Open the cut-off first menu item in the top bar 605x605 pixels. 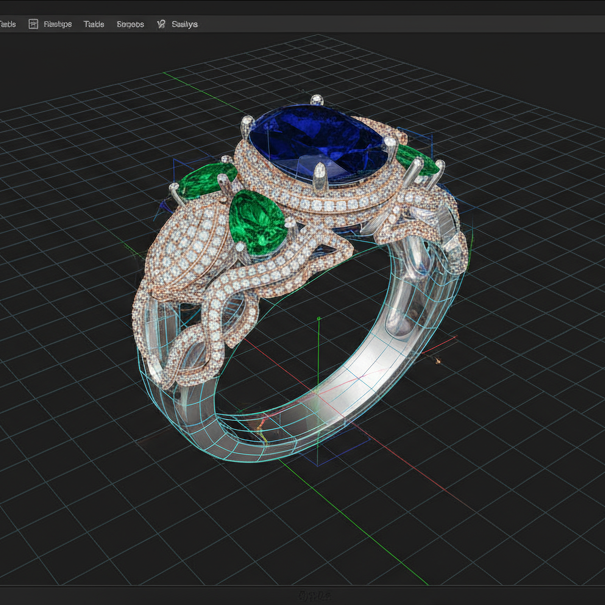(x=8, y=24)
